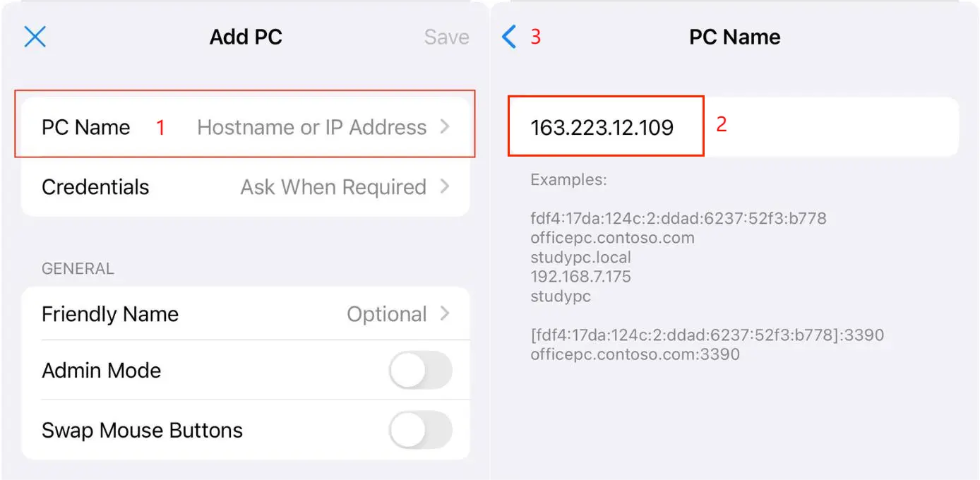Click the 163.223.12.109 address field
This screenshot has width=980, height=480.
tap(602, 128)
